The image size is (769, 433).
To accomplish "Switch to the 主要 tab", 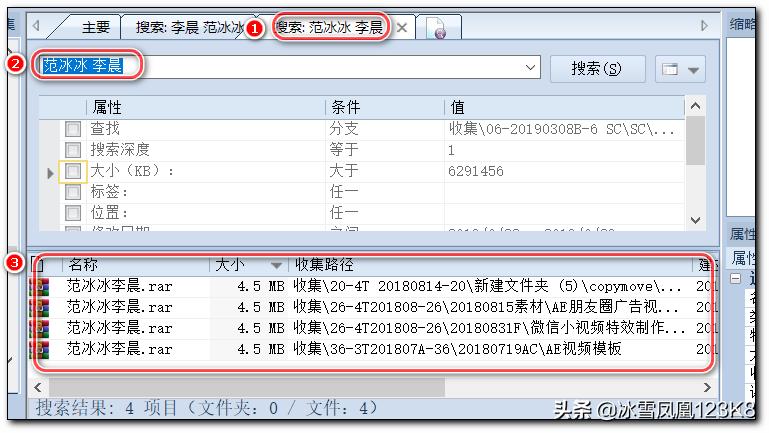I will [96, 27].
